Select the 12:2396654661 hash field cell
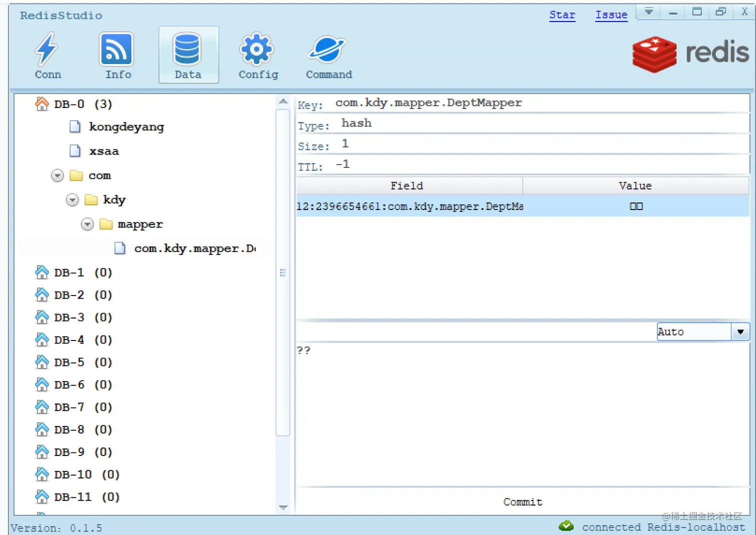 [x=409, y=206]
